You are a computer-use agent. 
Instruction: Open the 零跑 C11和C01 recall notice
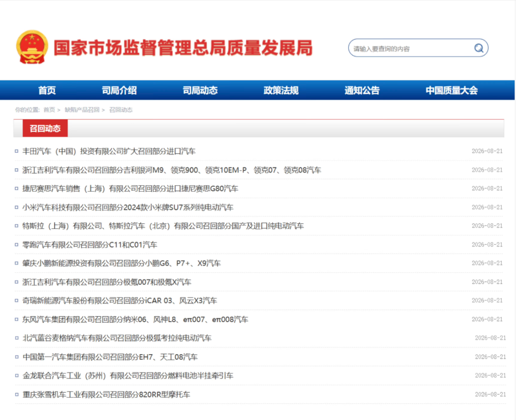tap(89, 245)
